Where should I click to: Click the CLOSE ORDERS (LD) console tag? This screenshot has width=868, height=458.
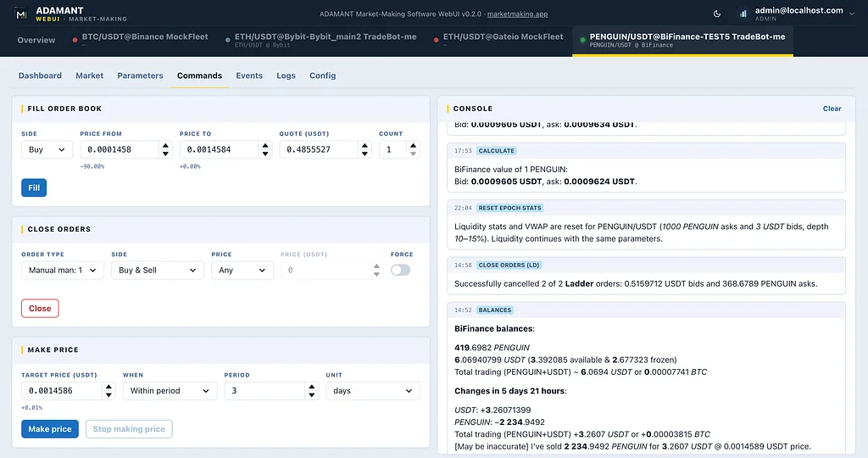coord(509,265)
